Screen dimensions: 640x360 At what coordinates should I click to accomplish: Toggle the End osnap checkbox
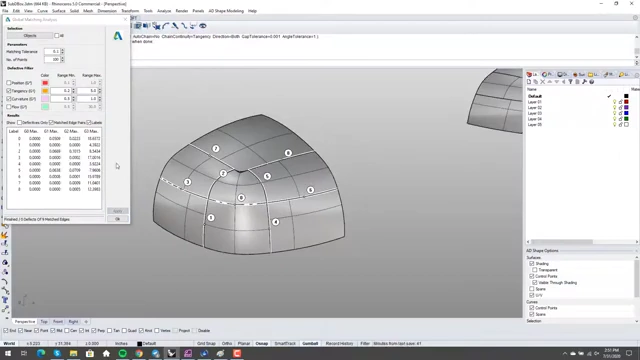[x=6, y=331]
